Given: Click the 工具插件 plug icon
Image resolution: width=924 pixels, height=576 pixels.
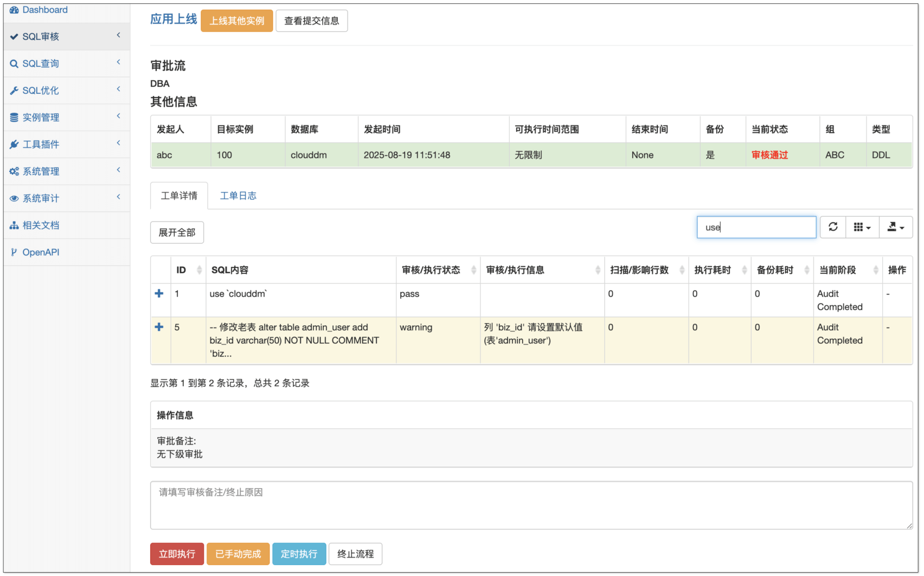Looking at the screenshot, I should pyautogui.click(x=14, y=144).
